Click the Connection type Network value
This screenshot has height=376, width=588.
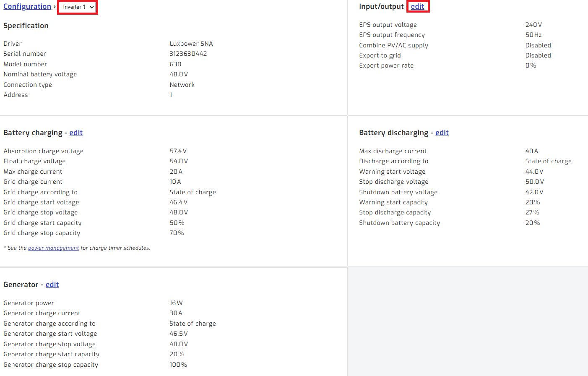point(182,85)
